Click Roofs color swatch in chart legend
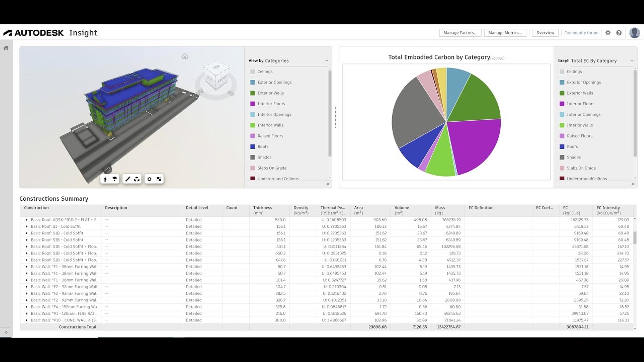This screenshot has height=362, width=644. coord(562,147)
